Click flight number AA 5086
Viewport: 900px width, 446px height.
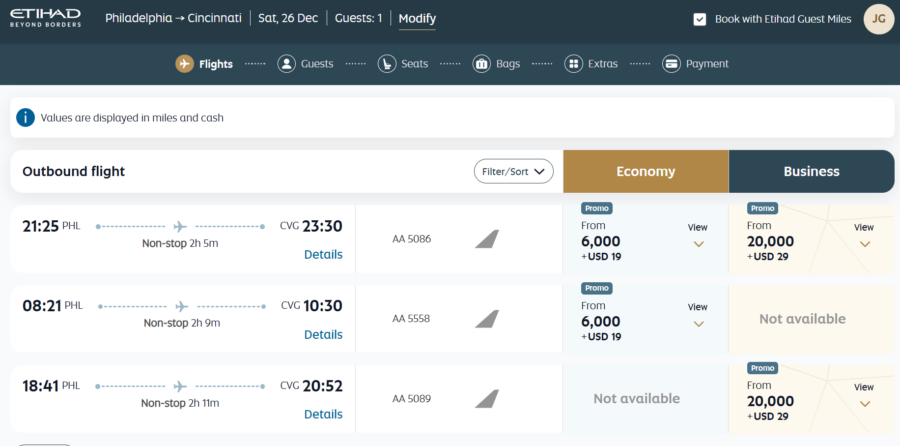412,239
